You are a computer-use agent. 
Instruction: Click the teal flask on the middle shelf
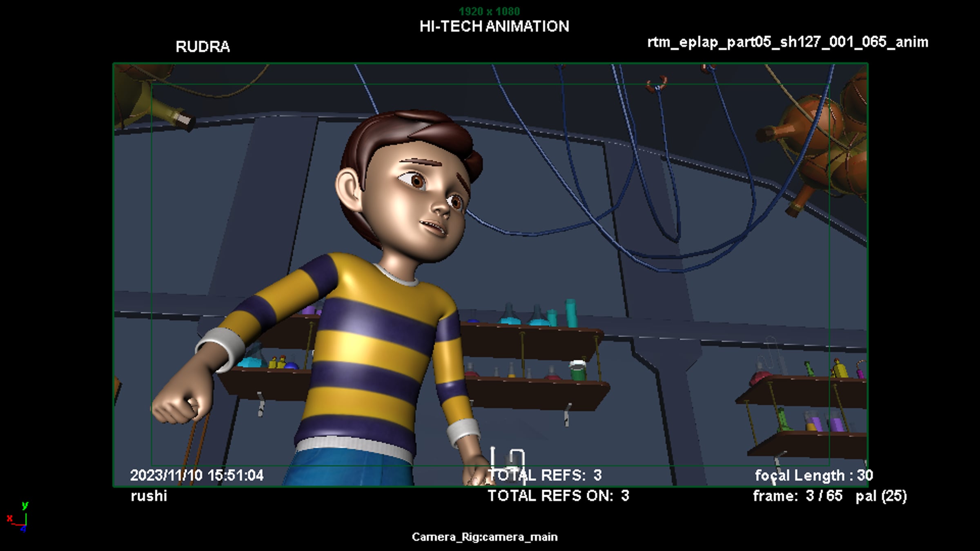[508, 314]
